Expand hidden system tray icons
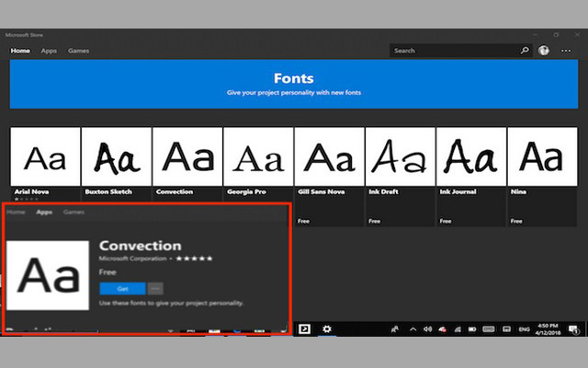The height and width of the screenshot is (368, 588). tap(413, 329)
